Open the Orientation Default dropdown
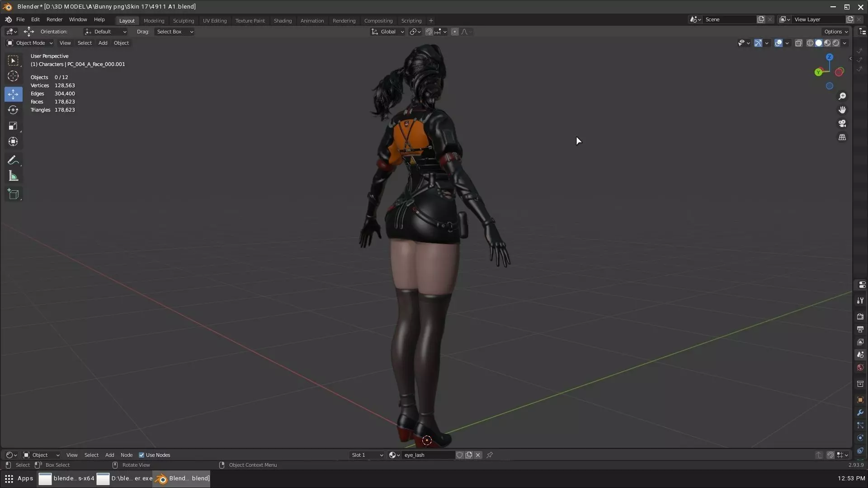This screenshot has height=488, width=868. [105, 32]
